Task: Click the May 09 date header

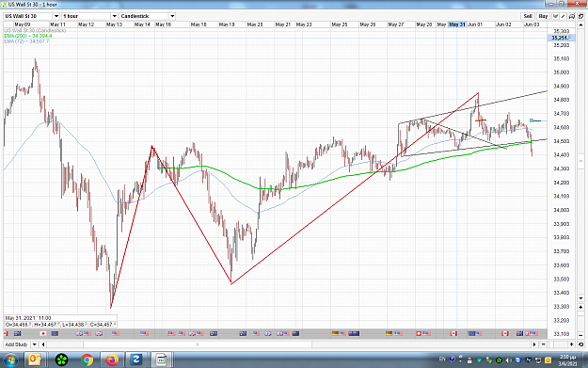Action: pos(23,24)
